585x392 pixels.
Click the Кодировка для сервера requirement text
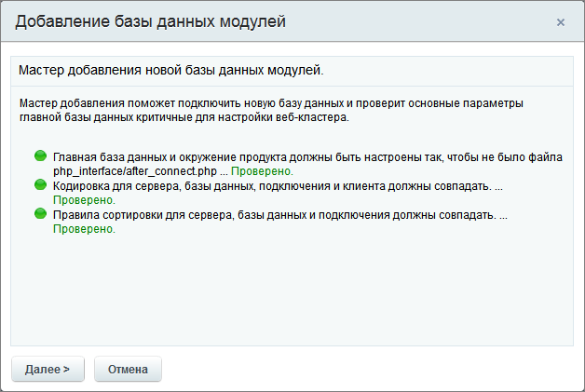click(x=186, y=186)
